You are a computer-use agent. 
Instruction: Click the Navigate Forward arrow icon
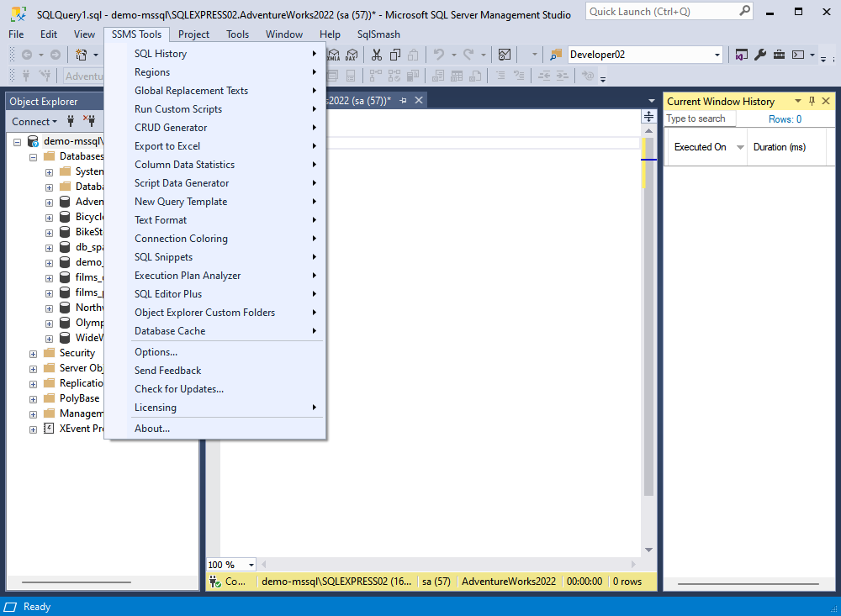(x=56, y=55)
